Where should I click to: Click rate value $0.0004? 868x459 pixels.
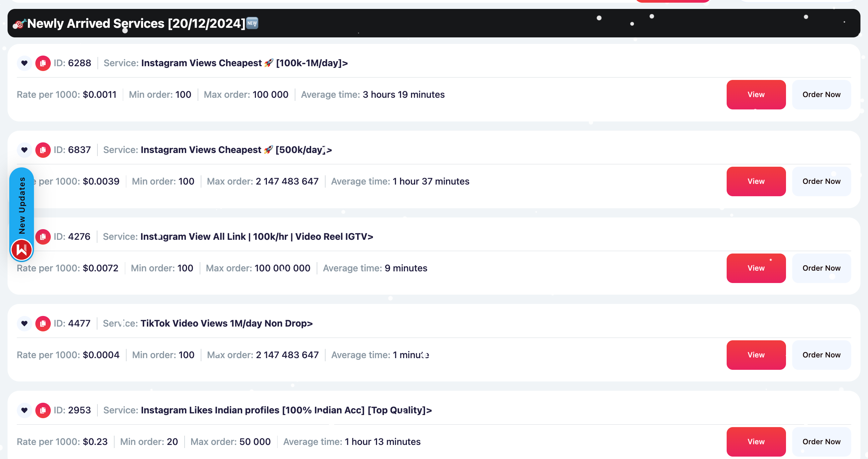[x=101, y=355]
